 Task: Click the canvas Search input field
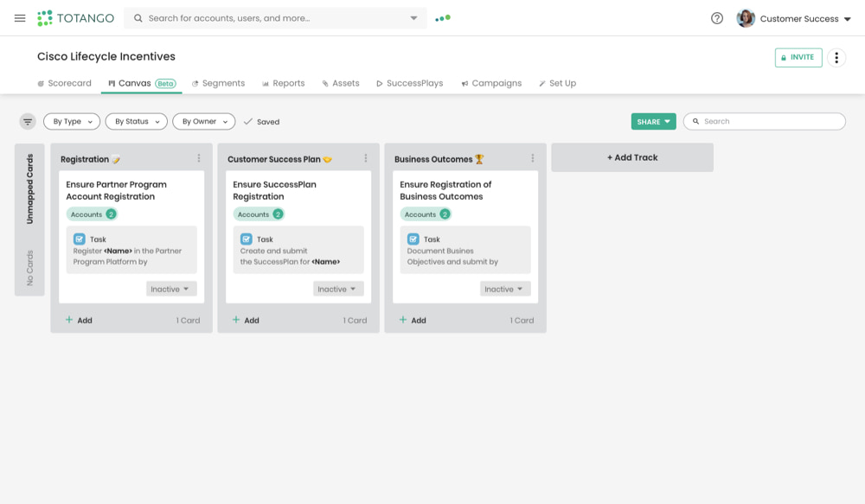click(x=764, y=121)
